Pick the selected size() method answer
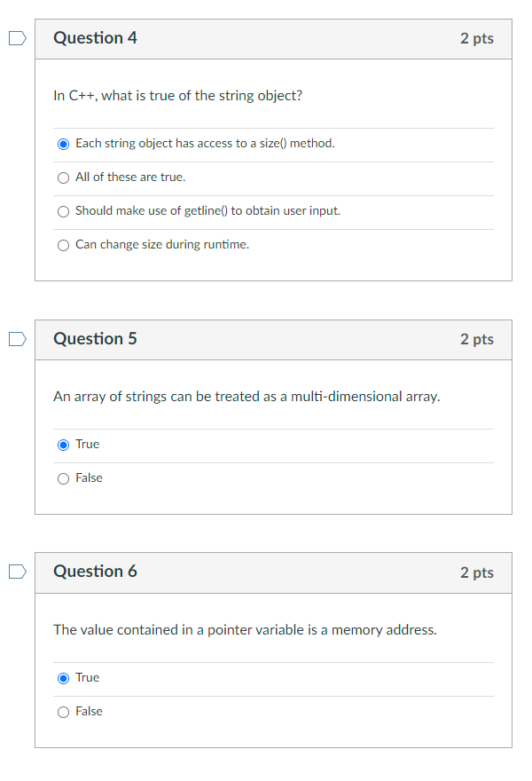The image size is (532, 781). (x=63, y=143)
